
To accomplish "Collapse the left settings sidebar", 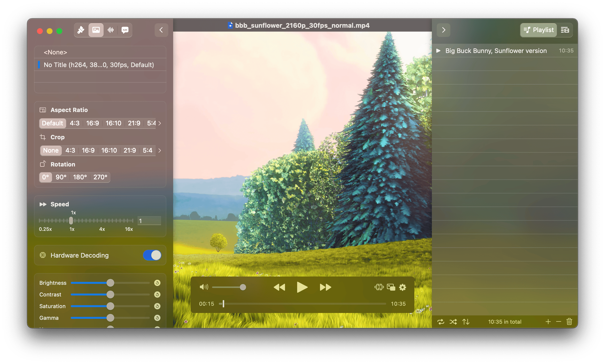I will pyautogui.click(x=161, y=30).
